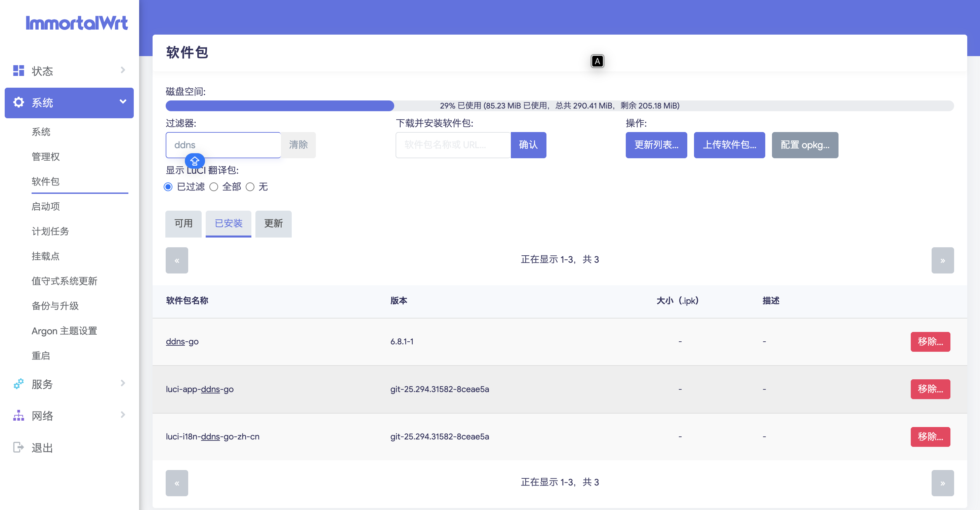980x510 pixels.
Task: Expand the 网络 menu chevron
Action: coord(122,415)
